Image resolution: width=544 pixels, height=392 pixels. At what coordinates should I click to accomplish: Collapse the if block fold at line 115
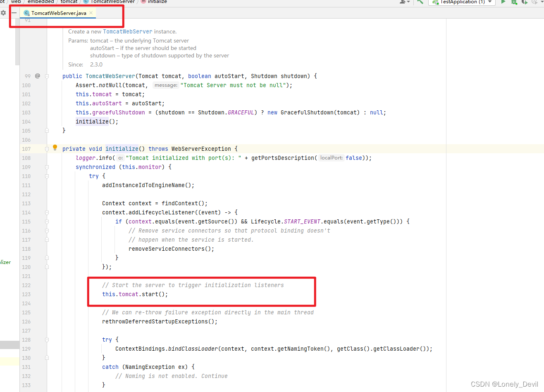[x=47, y=221]
